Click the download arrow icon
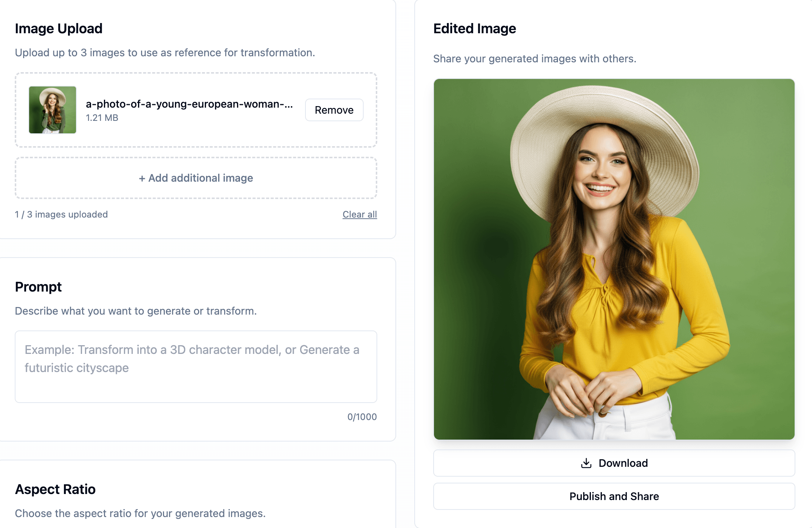This screenshot has width=812, height=528. point(586,463)
